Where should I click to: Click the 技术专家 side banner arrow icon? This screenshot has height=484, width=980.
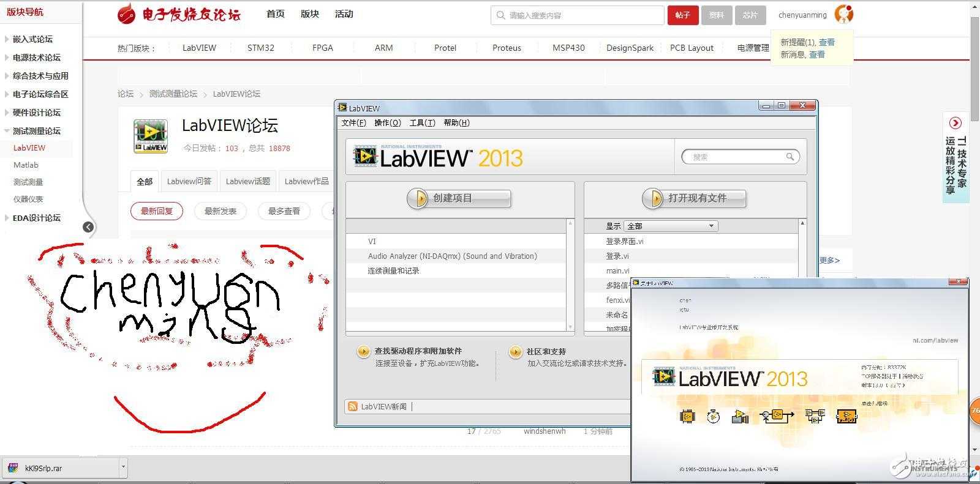(955, 123)
